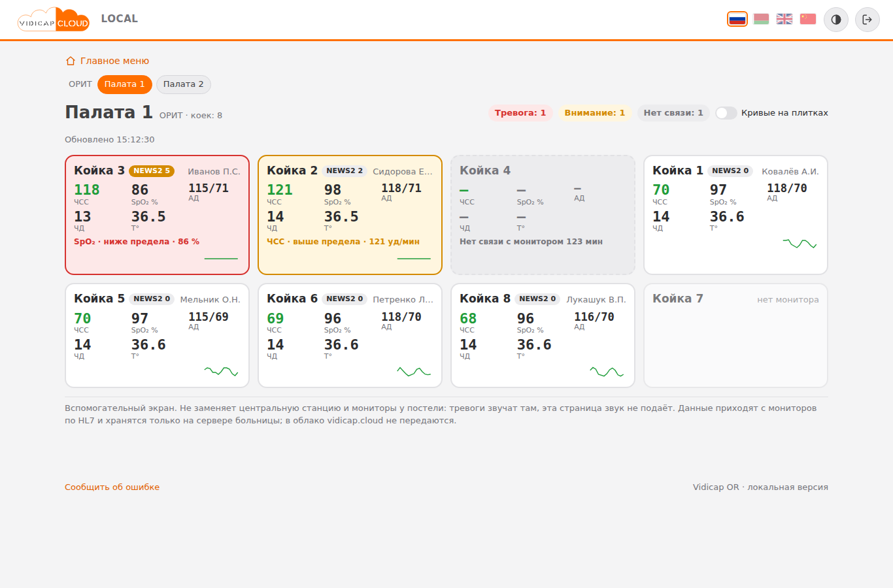Click the waveform sparkline on Койка 1
893x588 pixels.
pos(800,244)
